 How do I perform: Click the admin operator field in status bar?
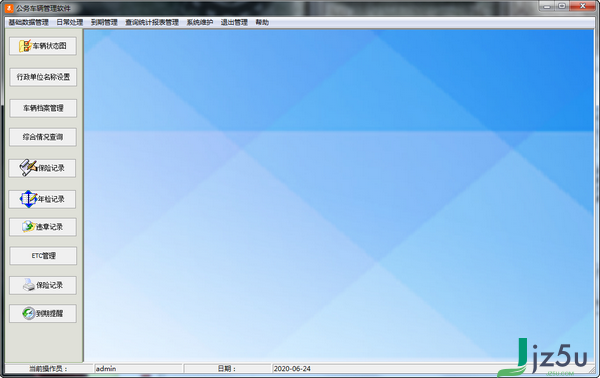[x=138, y=369]
